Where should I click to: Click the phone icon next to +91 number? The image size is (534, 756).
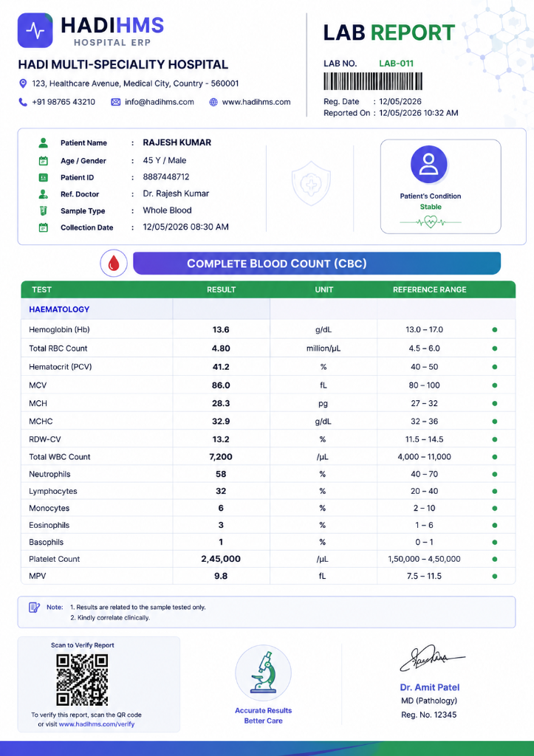pos(23,102)
